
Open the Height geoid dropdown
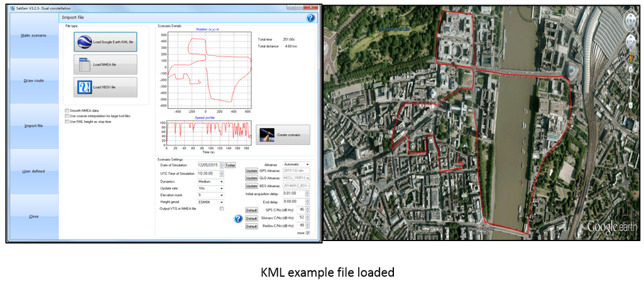point(210,202)
